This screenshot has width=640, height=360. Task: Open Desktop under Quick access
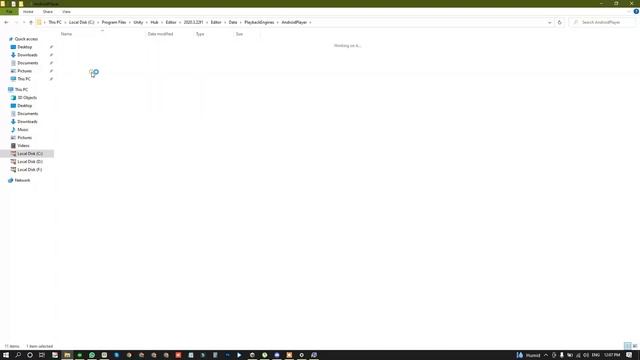[24, 47]
